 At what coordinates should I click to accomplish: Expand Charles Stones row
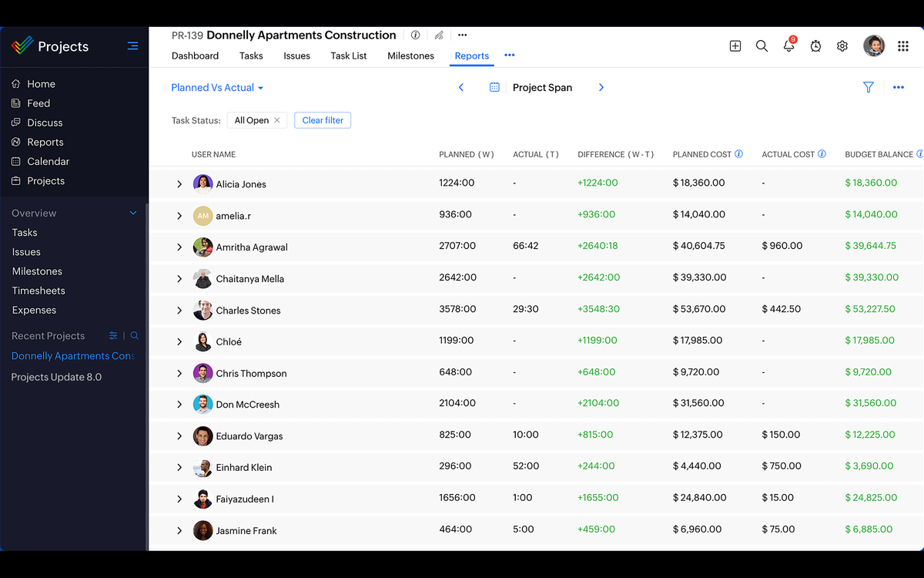click(x=179, y=311)
